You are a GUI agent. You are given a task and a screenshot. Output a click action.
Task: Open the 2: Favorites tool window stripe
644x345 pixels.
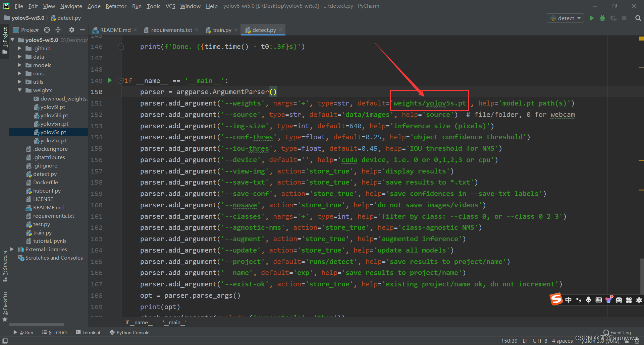[x=5, y=306]
